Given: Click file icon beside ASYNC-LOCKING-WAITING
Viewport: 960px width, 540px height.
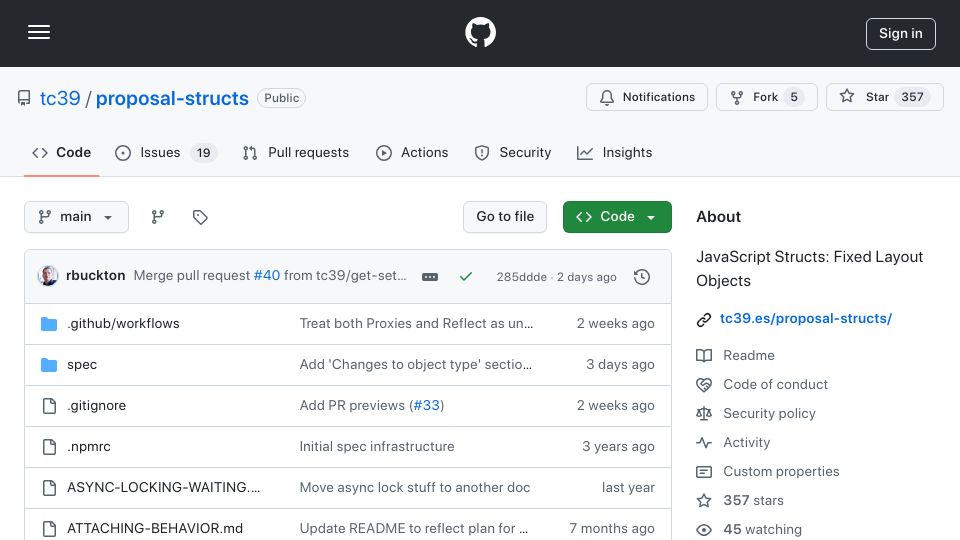Looking at the screenshot, I should tap(49, 487).
